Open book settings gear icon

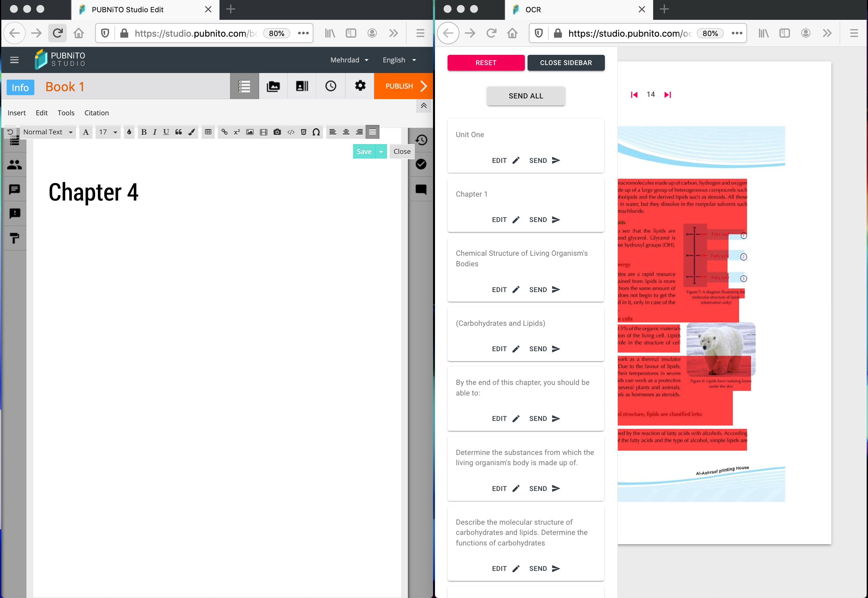point(360,86)
